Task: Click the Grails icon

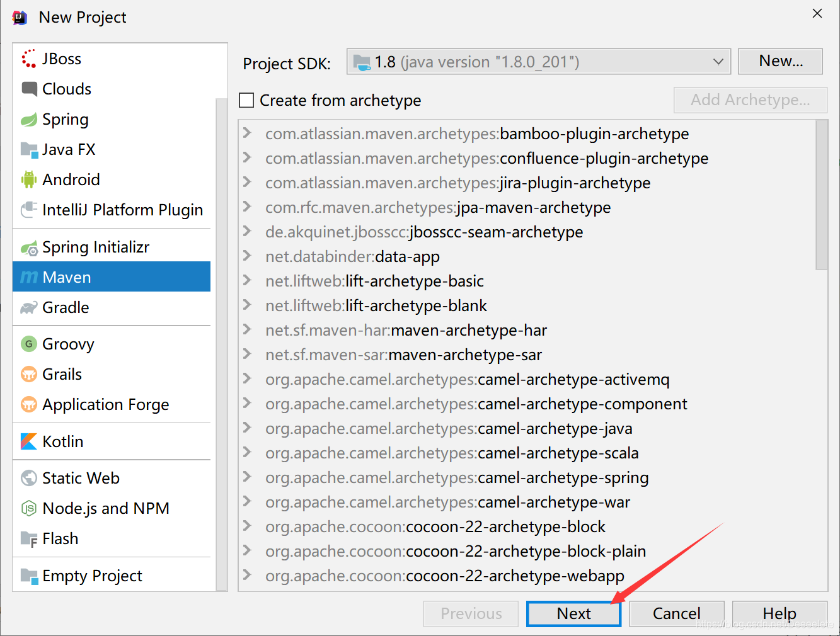Action: (x=29, y=374)
